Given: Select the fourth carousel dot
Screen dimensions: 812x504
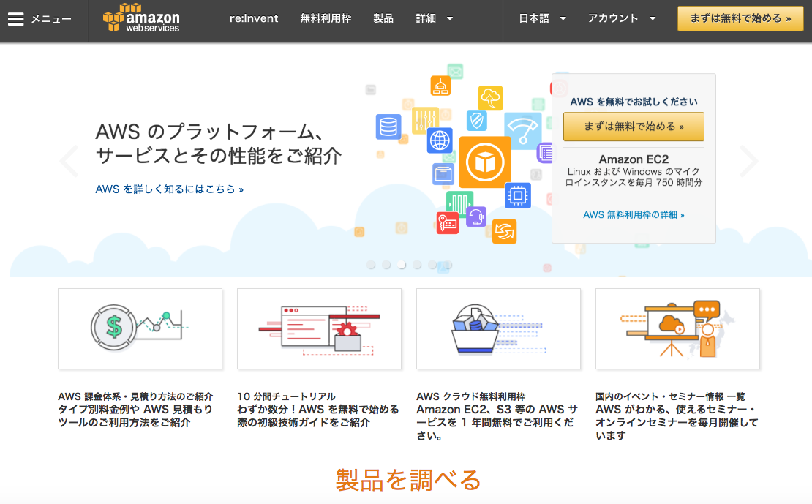Looking at the screenshot, I should 417,265.
